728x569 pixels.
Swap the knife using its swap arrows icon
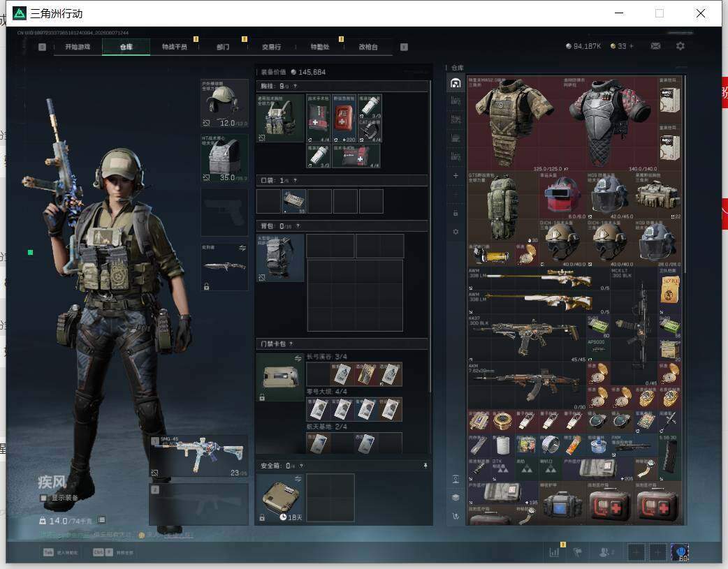click(242, 249)
